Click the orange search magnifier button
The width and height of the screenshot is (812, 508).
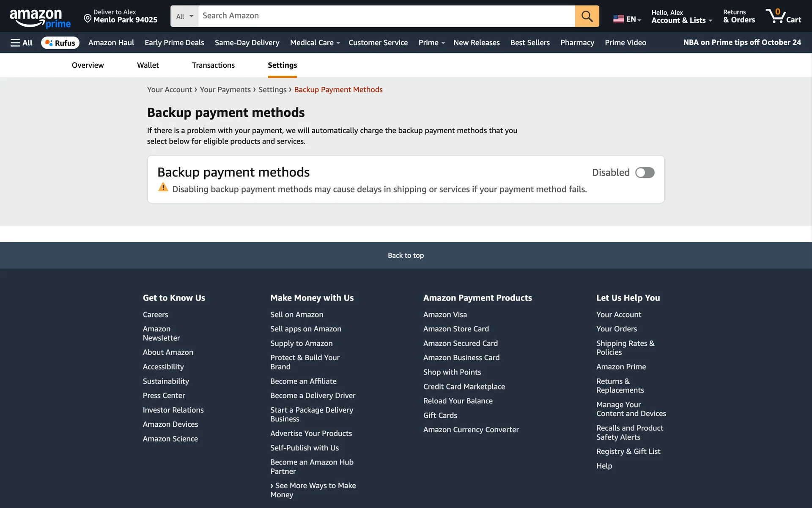pyautogui.click(x=587, y=16)
